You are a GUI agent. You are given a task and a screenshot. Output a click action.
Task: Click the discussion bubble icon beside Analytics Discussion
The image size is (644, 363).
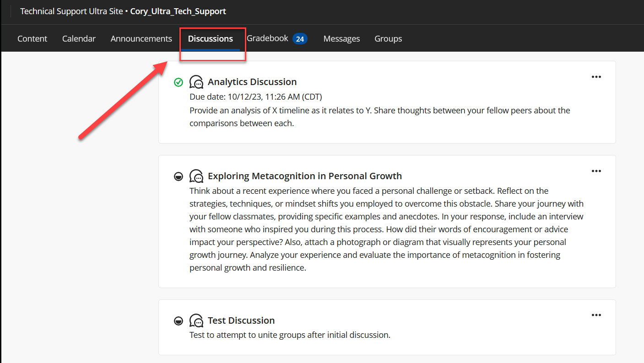[x=196, y=82]
